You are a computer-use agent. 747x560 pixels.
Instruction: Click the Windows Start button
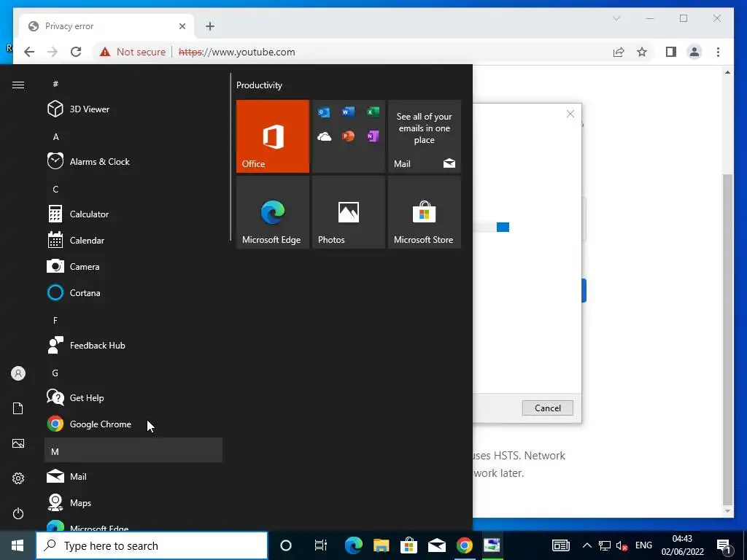coord(18,545)
